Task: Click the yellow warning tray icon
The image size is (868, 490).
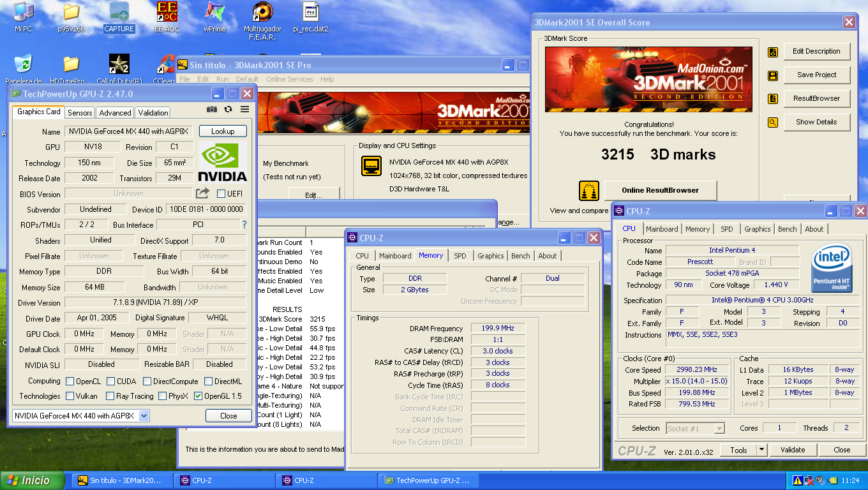Action: [797, 480]
